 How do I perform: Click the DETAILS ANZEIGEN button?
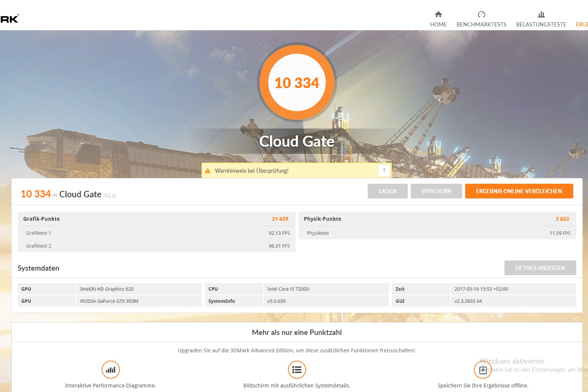click(x=540, y=268)
